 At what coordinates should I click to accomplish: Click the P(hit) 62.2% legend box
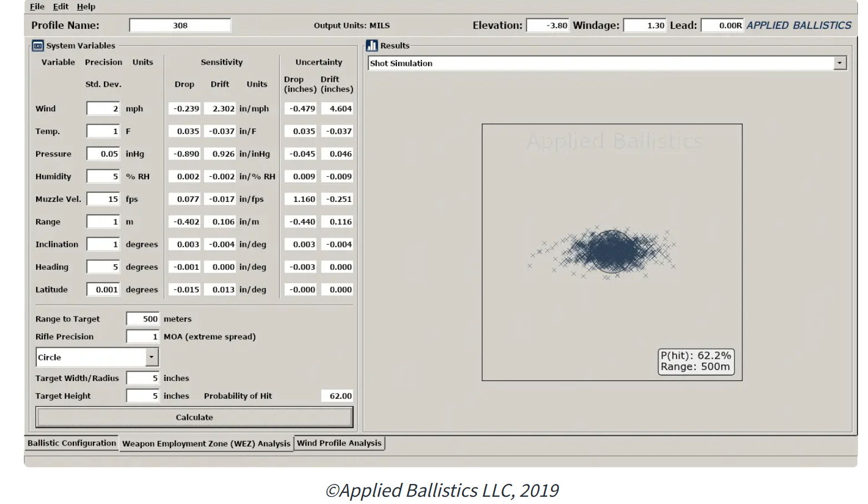coord(696,362)
